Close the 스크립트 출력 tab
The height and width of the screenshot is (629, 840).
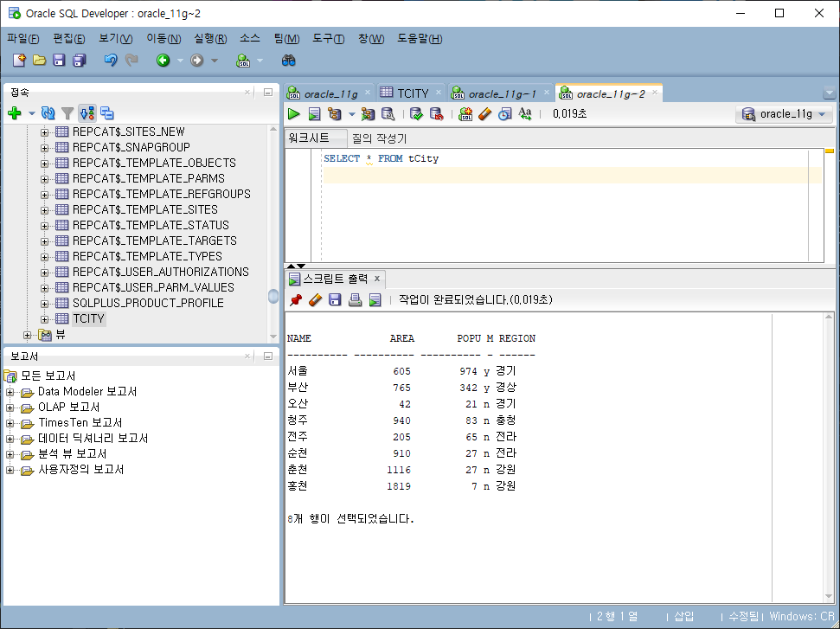[377, 278]
